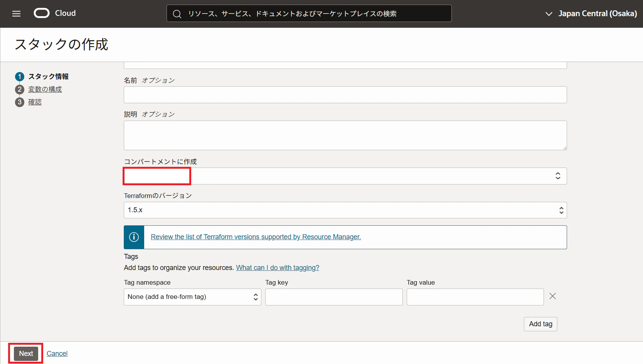643x364 pixels.
Task: Click the スタックの作成 page heading
Action: pyautogui.click(x=61, y=44)
